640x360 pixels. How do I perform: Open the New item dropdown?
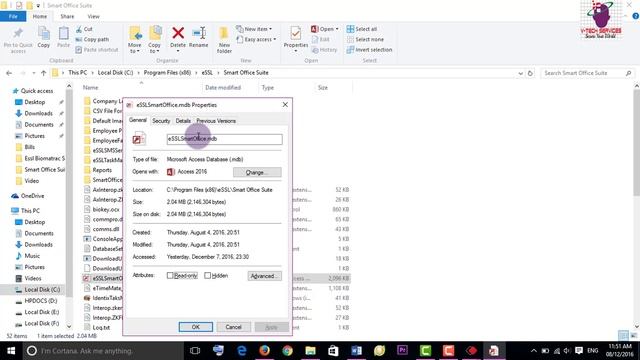tap(254, 29)
